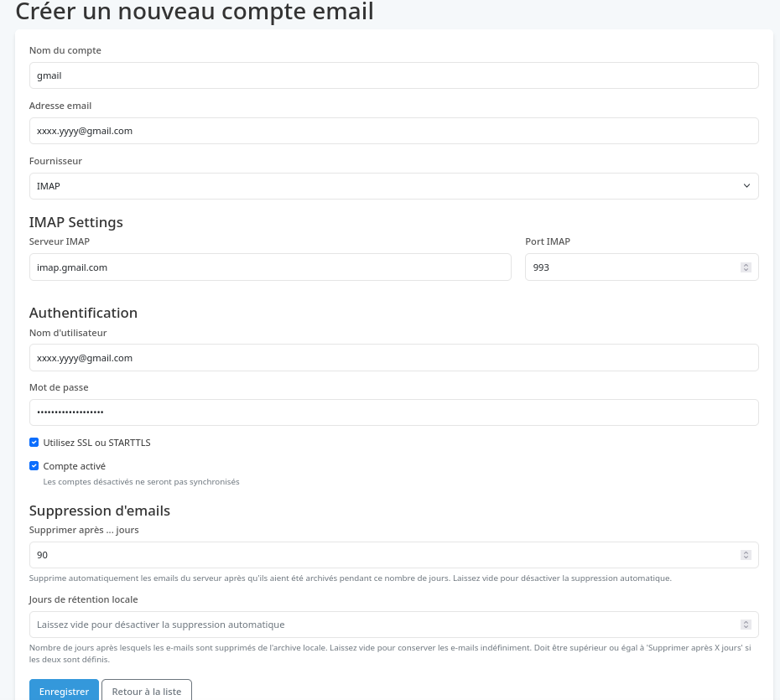This screenshot has width=780, height=700.
Task: Decrement the 'Supprimer après ... jours' value
Action: [746, 557]
